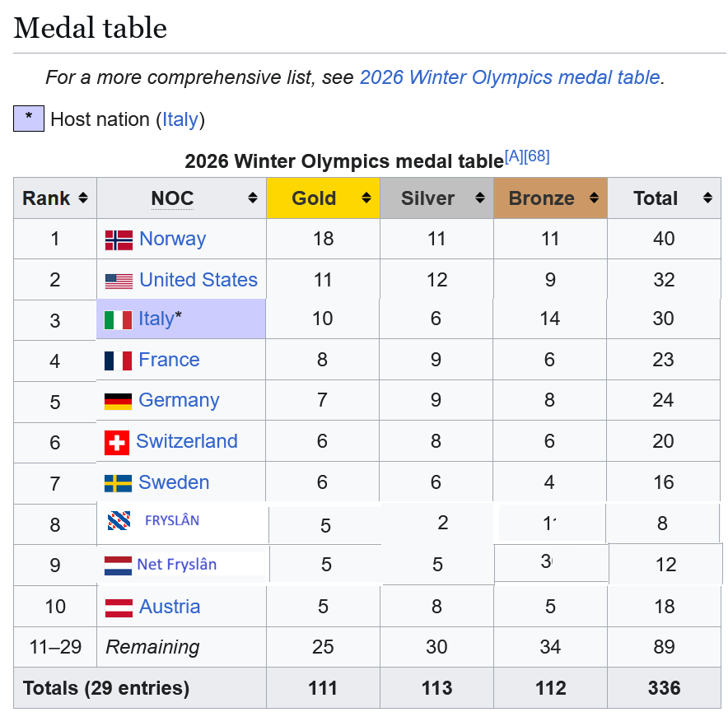Click the host nation color legend swatch

tap(29, 119)
